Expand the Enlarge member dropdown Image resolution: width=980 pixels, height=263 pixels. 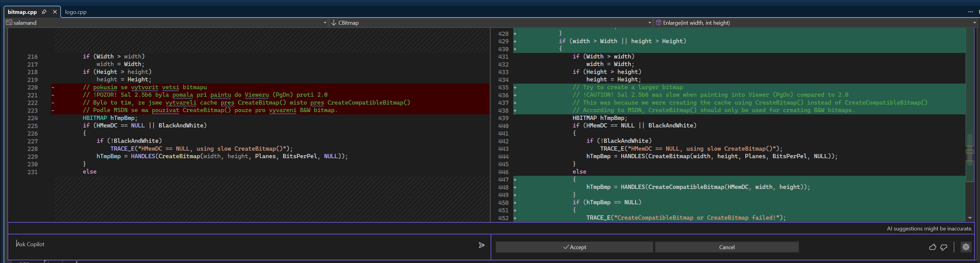[x=974, y=23]
